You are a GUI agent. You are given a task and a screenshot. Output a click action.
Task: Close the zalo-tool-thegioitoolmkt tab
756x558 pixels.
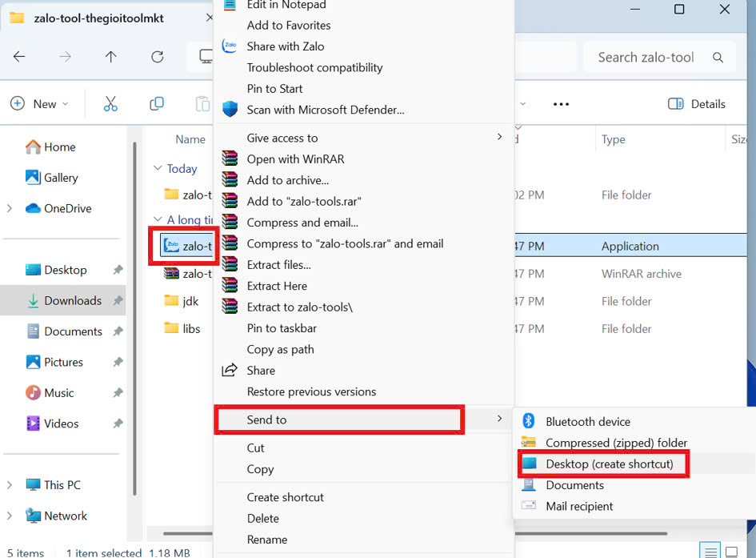(x=209, y=18)
